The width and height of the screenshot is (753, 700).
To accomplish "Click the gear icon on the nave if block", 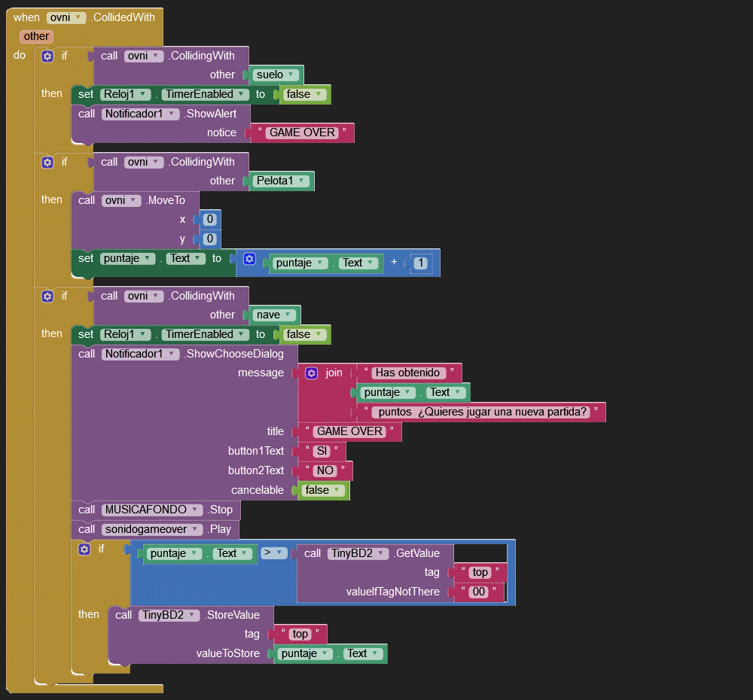I will [x=47, y=296].
